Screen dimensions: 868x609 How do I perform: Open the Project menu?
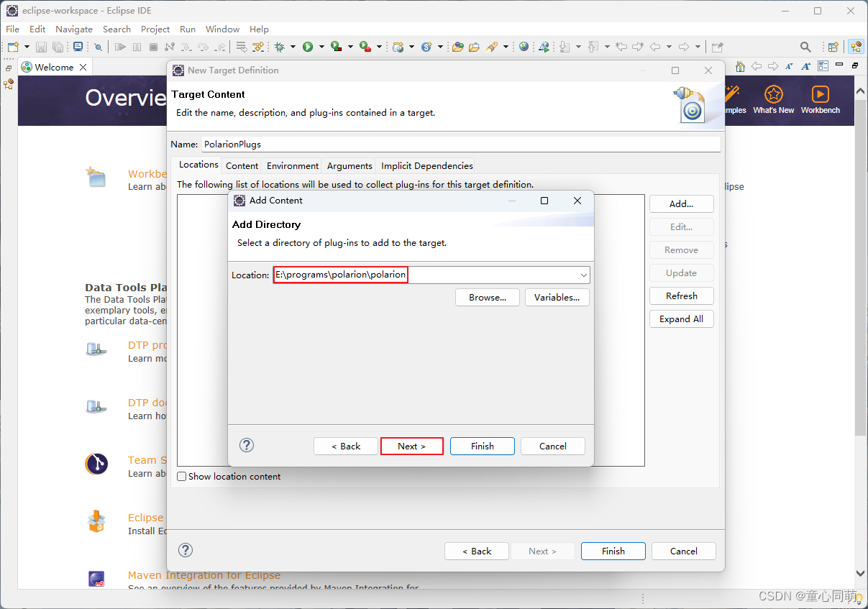pos(155,29)
